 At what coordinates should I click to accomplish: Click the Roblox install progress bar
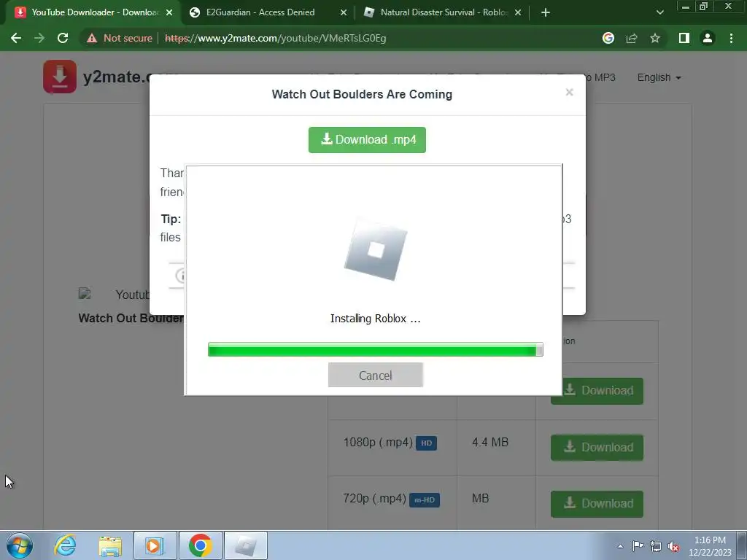coord(376,349)
